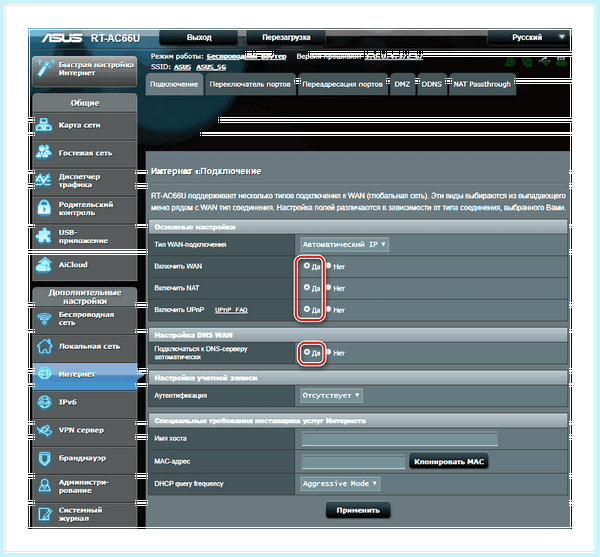Open Родительский контроль padlock icon
The image size is (600, 557).
(x=44, y=208)
